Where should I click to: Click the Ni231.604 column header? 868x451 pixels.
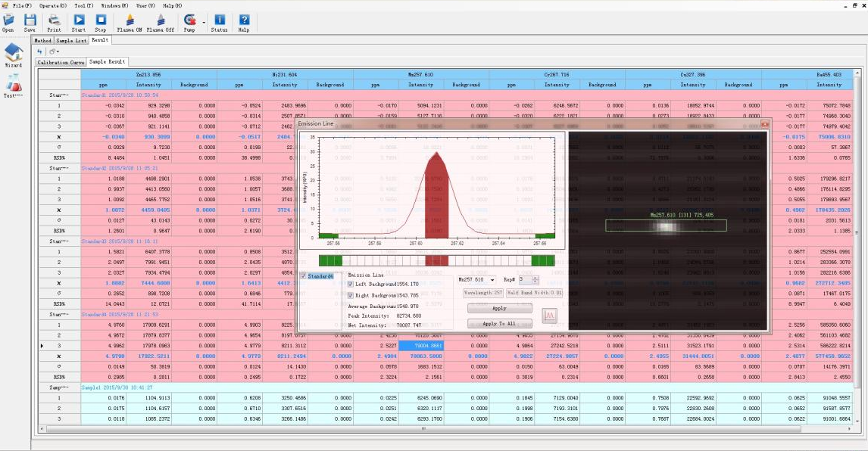(285, 74)
